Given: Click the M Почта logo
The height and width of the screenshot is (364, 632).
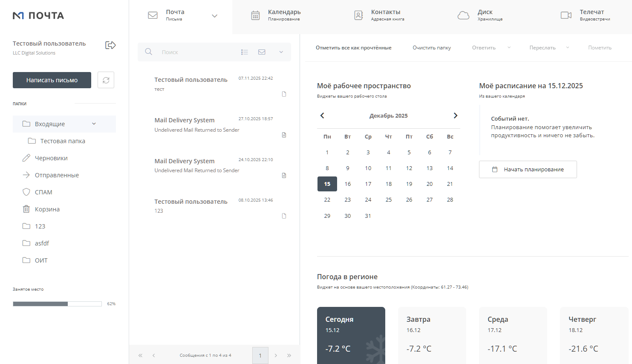Looking at the screenshot, I should (x=38, y=16).
